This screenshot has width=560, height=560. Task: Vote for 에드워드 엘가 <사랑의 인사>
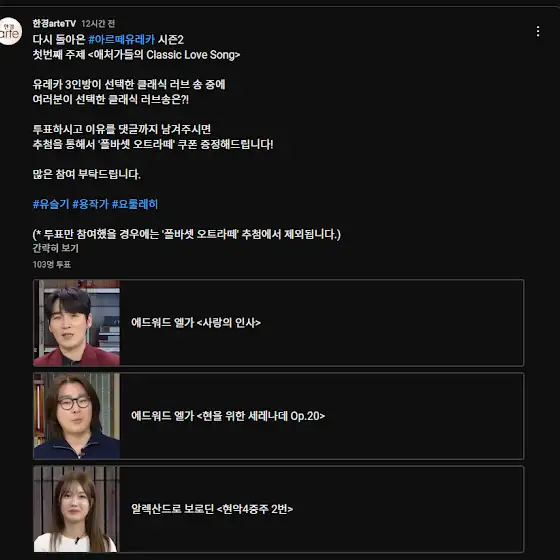coord(279,323)
